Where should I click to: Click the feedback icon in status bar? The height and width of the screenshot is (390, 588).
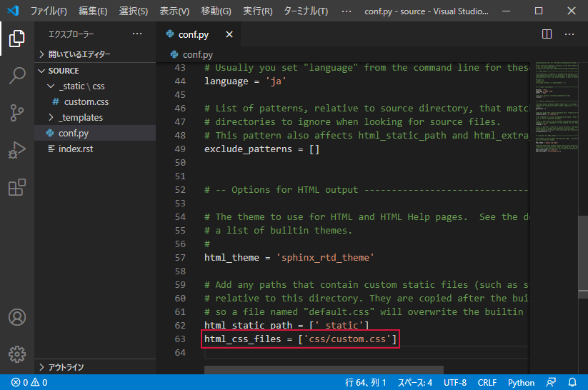click(551, 382)
